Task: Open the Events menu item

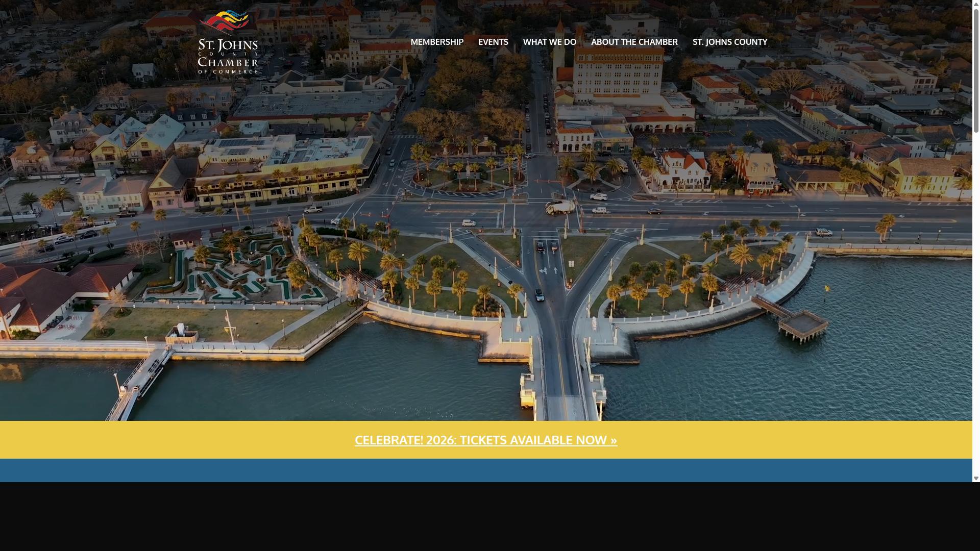Action: pos(493,42)
